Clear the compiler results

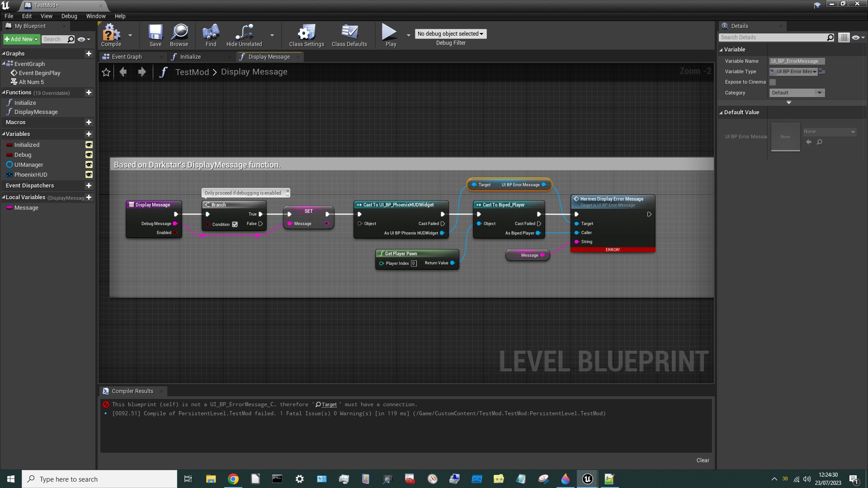tap(703, 460)
